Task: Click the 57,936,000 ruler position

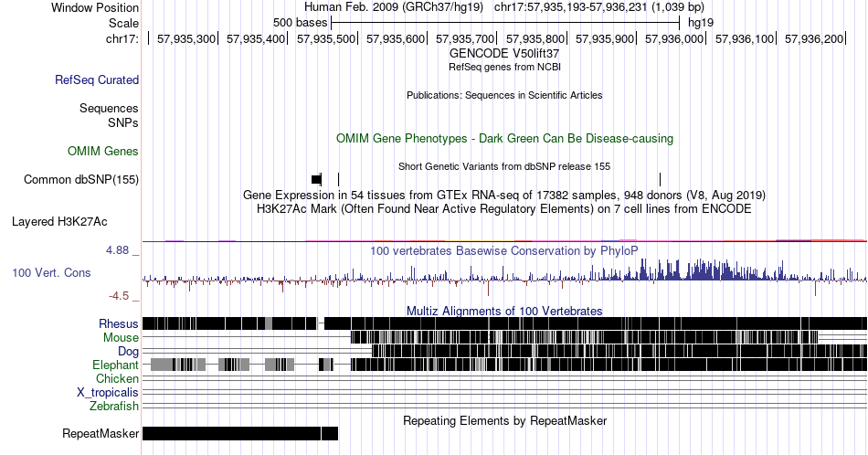Action: [674, 38]
